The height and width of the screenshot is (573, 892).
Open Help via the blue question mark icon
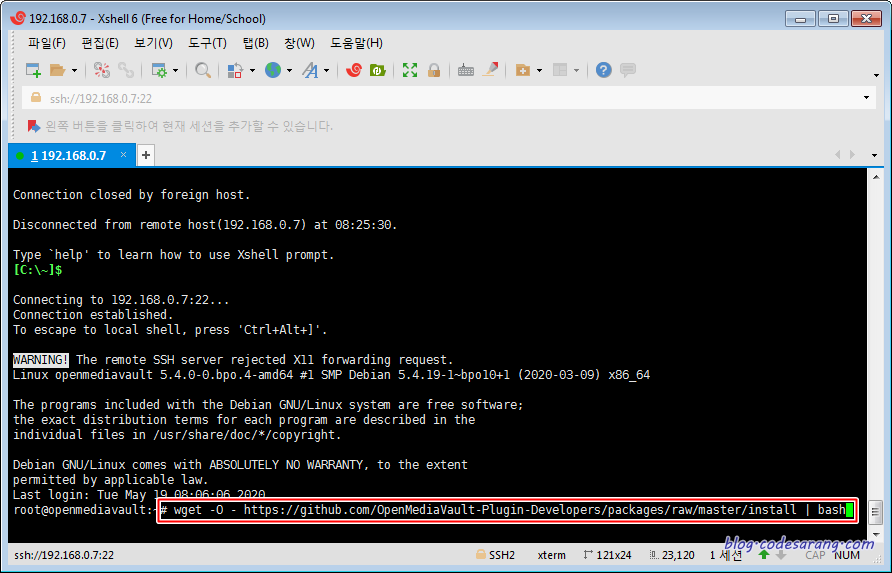[604, 70]
